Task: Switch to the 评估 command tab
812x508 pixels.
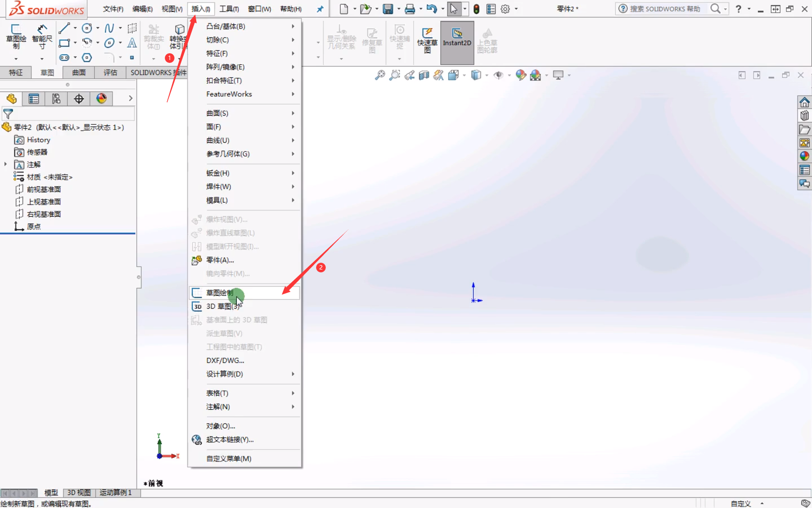Action: point(111,72)
